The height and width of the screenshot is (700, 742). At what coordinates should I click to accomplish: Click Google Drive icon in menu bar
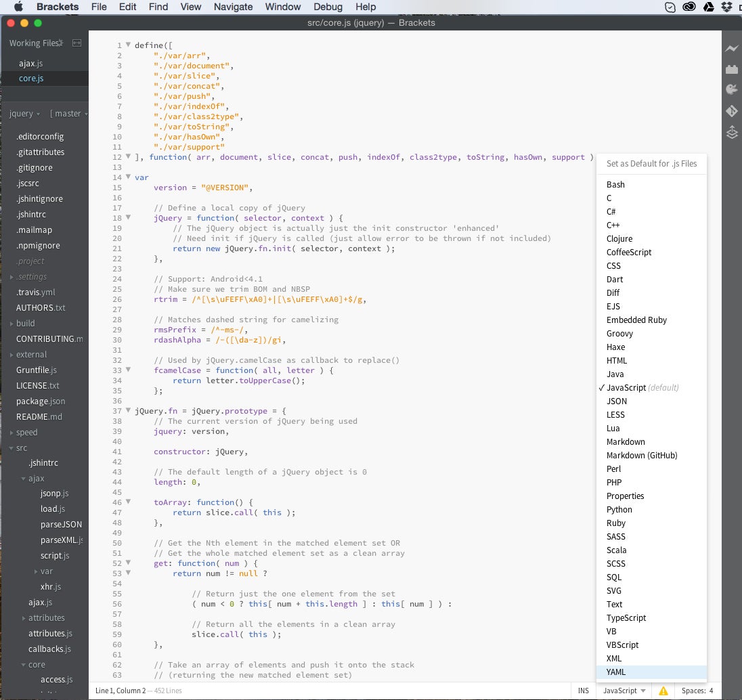[708, 7]
